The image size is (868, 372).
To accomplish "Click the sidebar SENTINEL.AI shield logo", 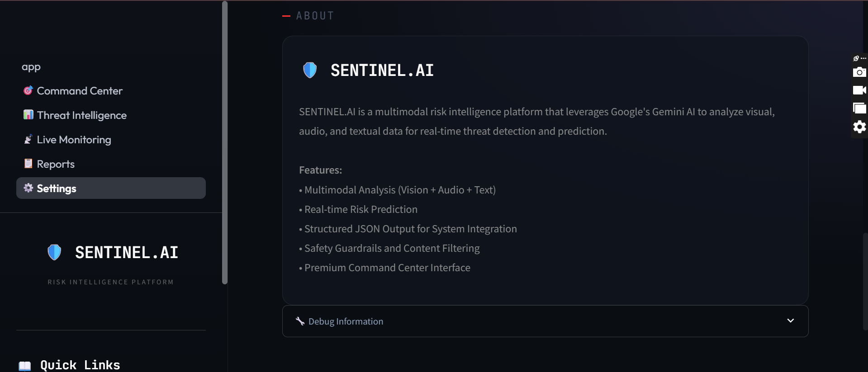I will (x=54, y=252).
